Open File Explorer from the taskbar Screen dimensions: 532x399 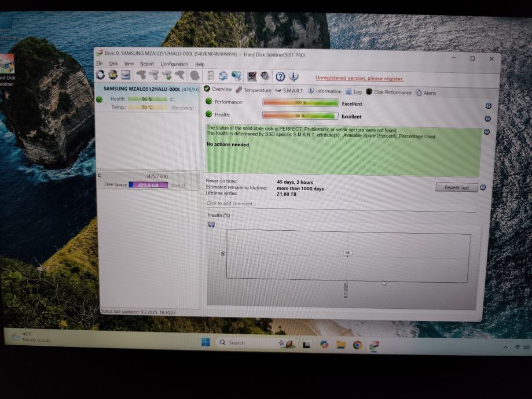(x=340, y=345)
